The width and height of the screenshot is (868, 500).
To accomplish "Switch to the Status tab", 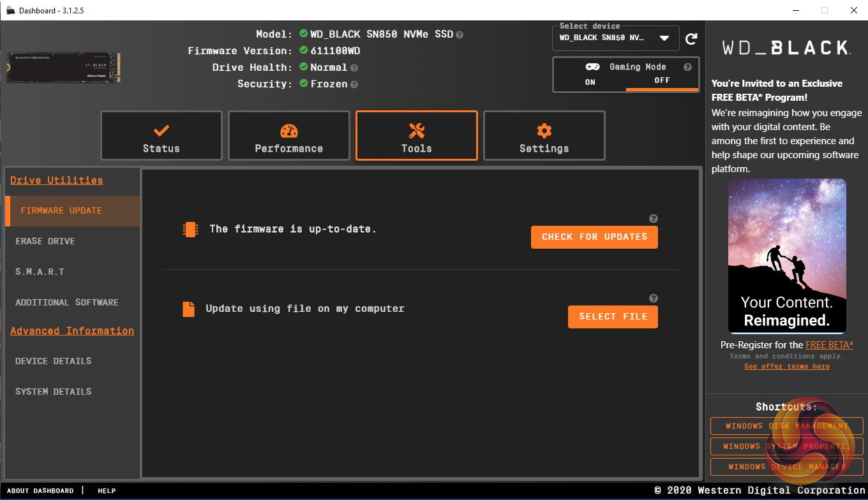I will click(161, 136).
